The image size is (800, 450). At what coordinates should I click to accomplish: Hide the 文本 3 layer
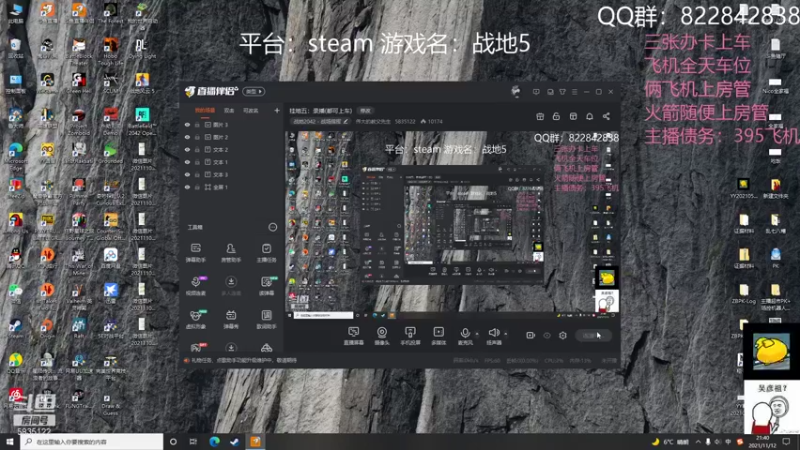[187, 174]
